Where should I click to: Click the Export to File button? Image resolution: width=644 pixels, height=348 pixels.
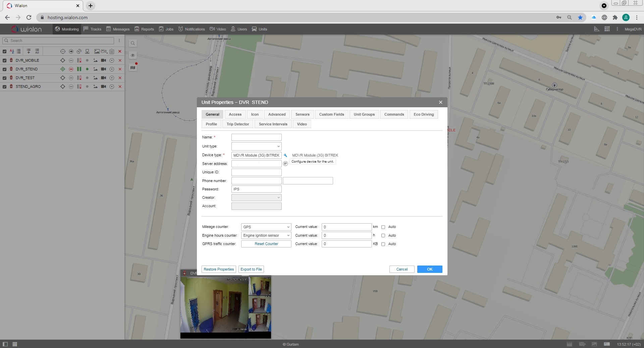click(x=251, y=269)
